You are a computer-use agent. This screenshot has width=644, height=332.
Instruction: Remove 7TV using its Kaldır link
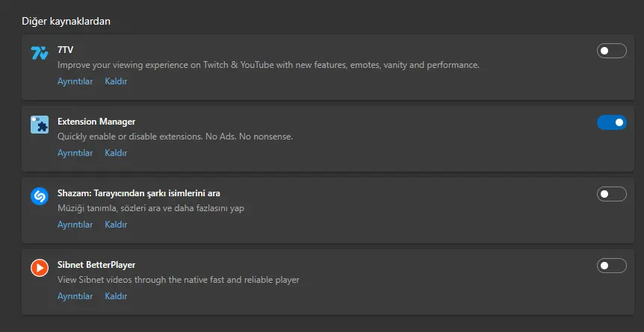(x=116, y=81)
